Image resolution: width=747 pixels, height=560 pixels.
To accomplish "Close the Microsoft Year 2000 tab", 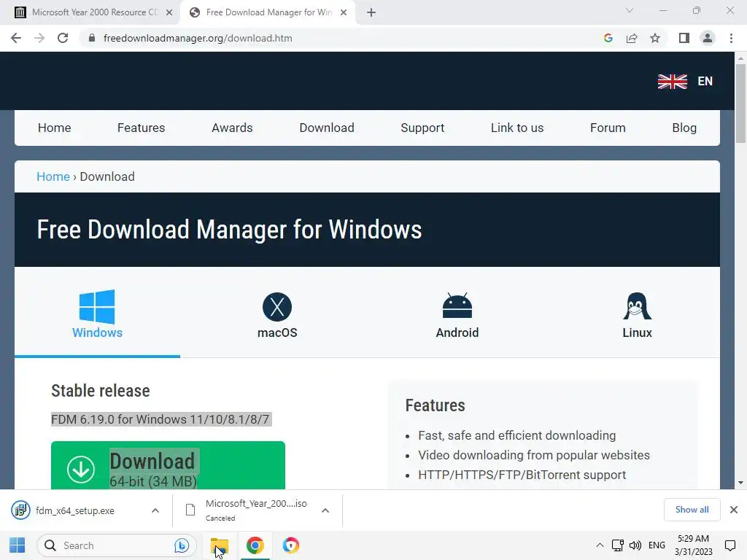I will [169, 13].
